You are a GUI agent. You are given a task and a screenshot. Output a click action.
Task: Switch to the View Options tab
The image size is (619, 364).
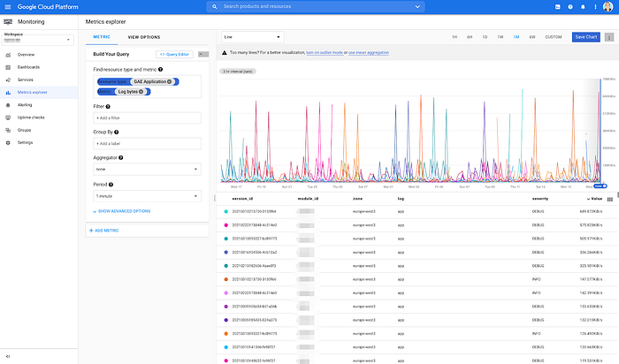point(144,37)
